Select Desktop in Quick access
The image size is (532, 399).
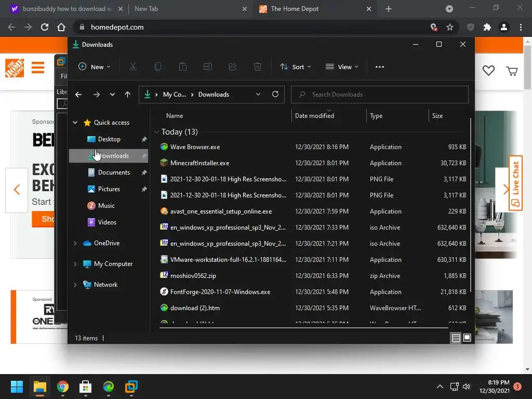click(x=109, y=139)
